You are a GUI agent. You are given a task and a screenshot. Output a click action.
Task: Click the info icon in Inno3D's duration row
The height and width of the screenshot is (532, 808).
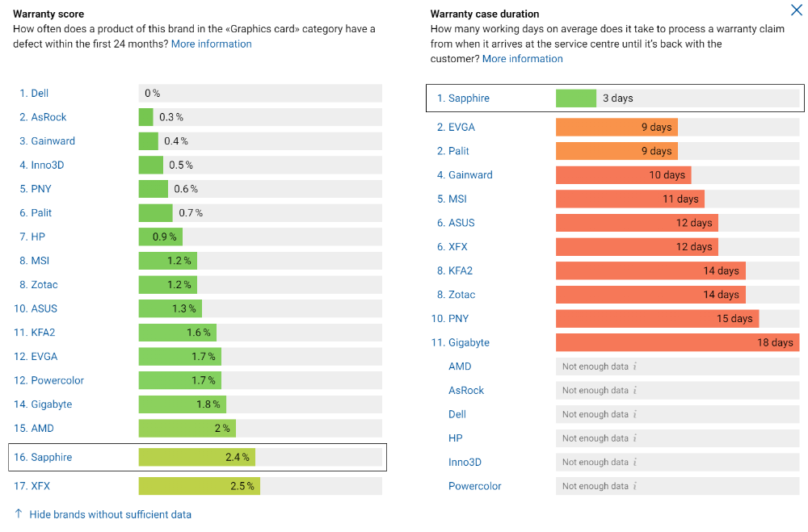[x=635, y=463]
